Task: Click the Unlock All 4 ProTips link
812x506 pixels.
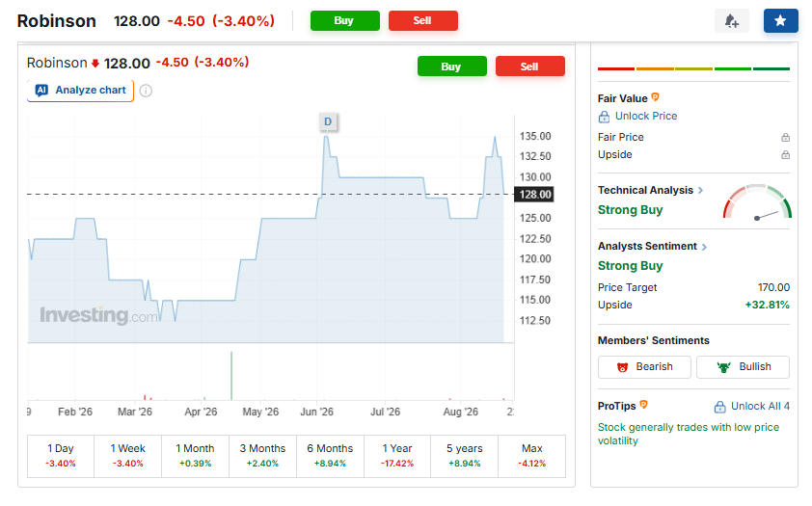Action: tap(760, 406)
